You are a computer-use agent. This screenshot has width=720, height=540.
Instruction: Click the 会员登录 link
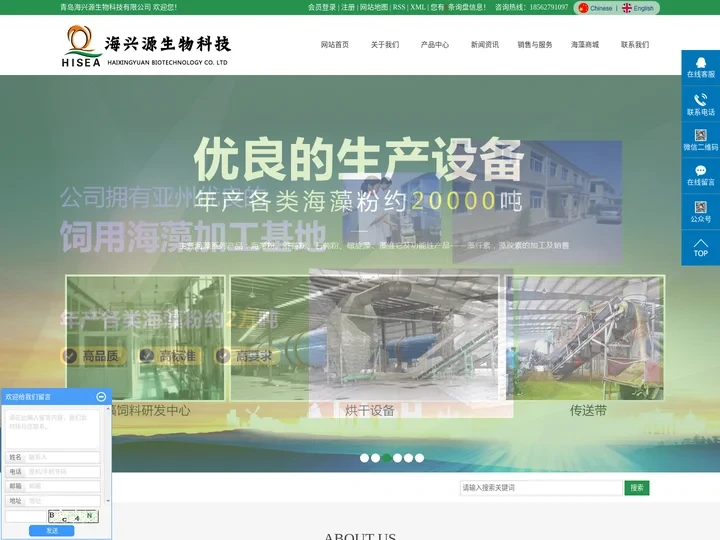pyautogui.click(x=322, y=7)
